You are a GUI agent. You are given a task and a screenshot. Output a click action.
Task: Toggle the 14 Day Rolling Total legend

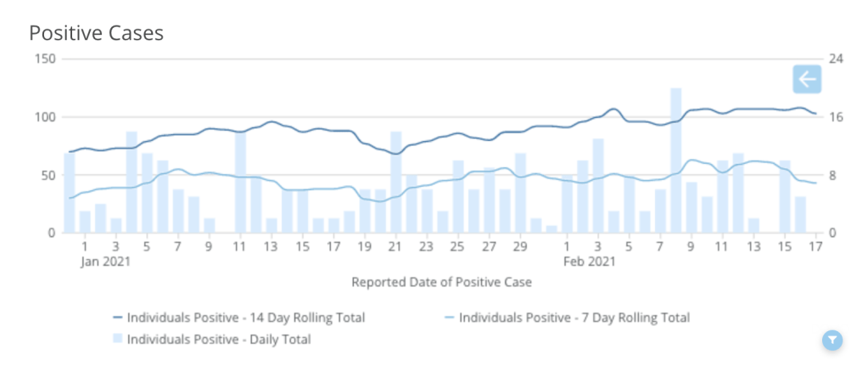(x=245, y=318)
